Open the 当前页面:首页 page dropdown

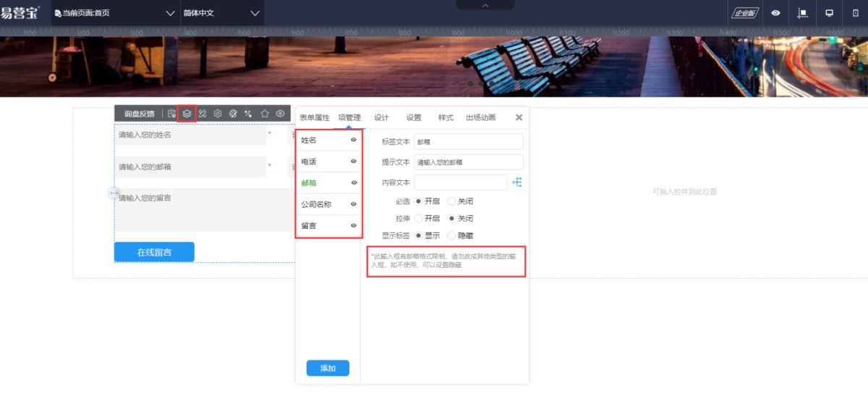[x=114, y=13]
